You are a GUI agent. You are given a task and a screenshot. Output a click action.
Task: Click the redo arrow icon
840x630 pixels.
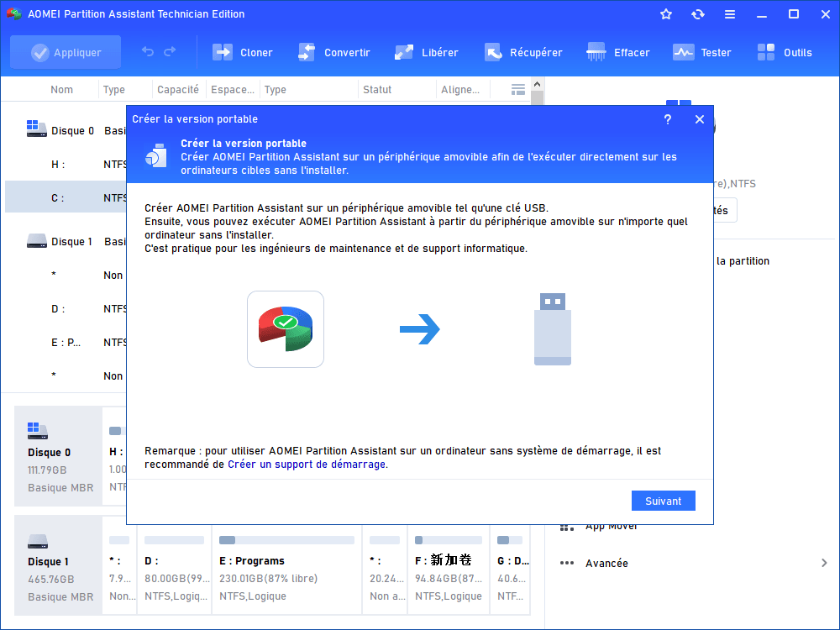(x=170, y=52)
